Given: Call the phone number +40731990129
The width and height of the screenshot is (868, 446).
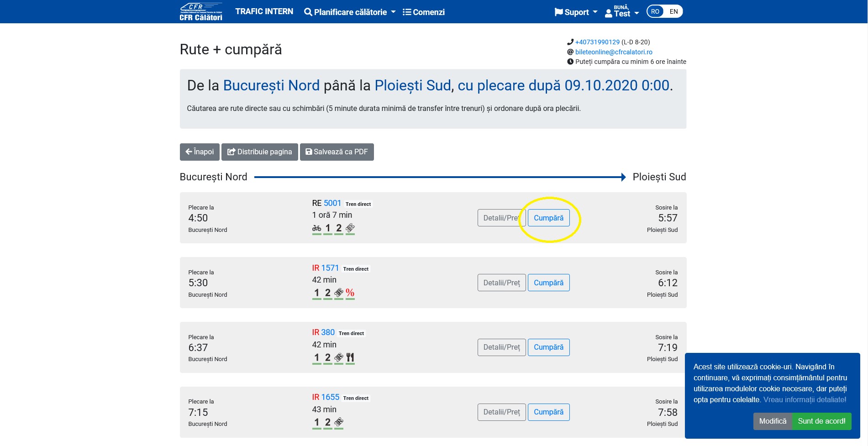Looking at the screenshot, I should [597, 42].
